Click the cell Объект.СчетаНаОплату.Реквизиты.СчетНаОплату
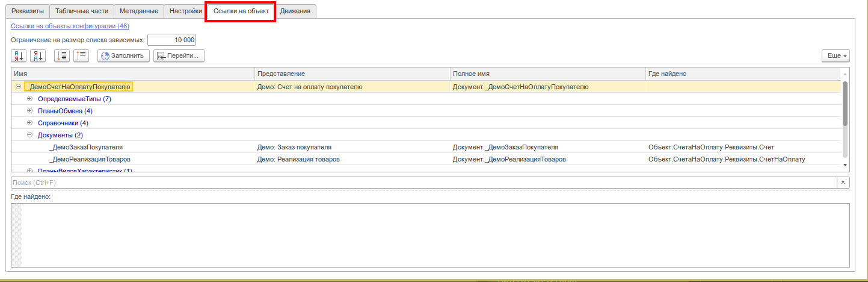Viewport: 868px width, 282px height. [743, 159]
